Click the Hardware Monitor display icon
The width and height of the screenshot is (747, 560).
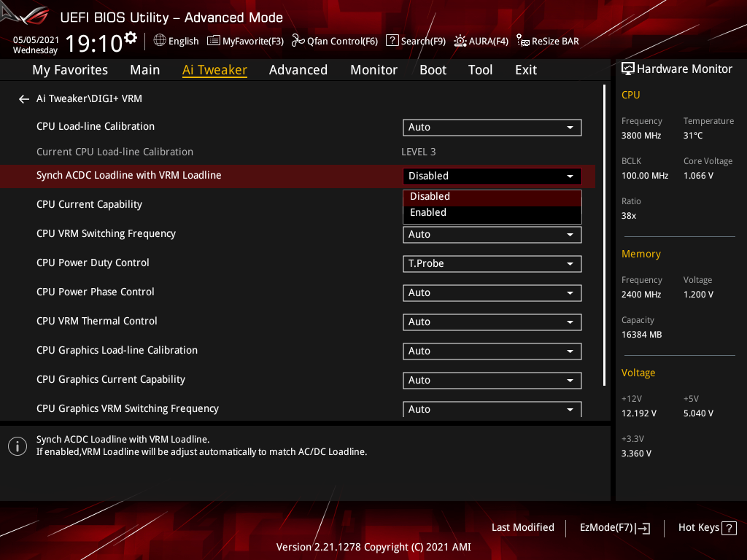(x=628, y=69)
